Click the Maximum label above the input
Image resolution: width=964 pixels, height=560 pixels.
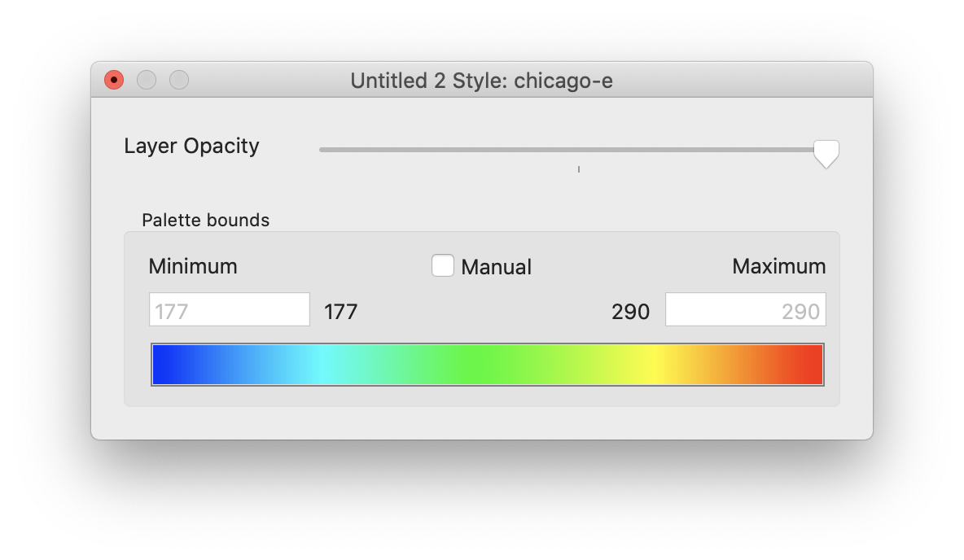pyautogui.click(x=778, y=266)
